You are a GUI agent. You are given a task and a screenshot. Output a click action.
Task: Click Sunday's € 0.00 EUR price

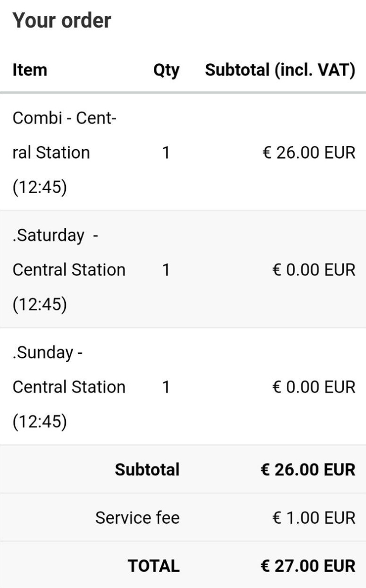click(x=314, y=387)
